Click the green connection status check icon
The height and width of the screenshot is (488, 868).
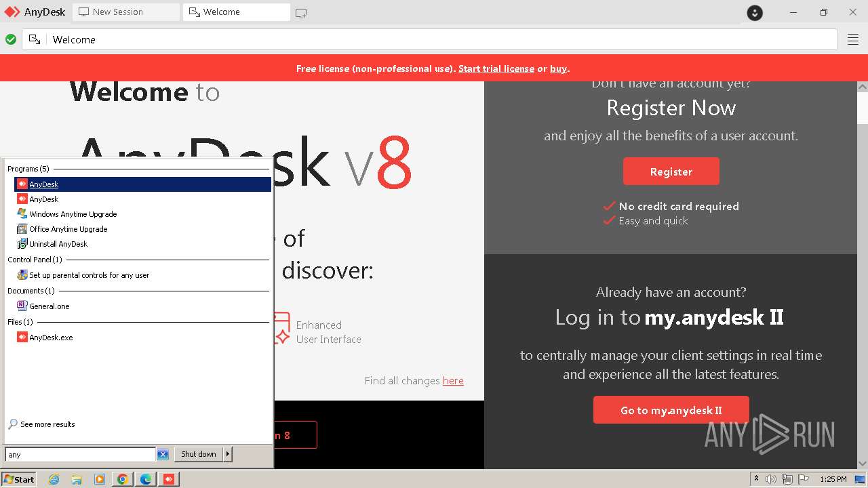[x=11, y=40]
